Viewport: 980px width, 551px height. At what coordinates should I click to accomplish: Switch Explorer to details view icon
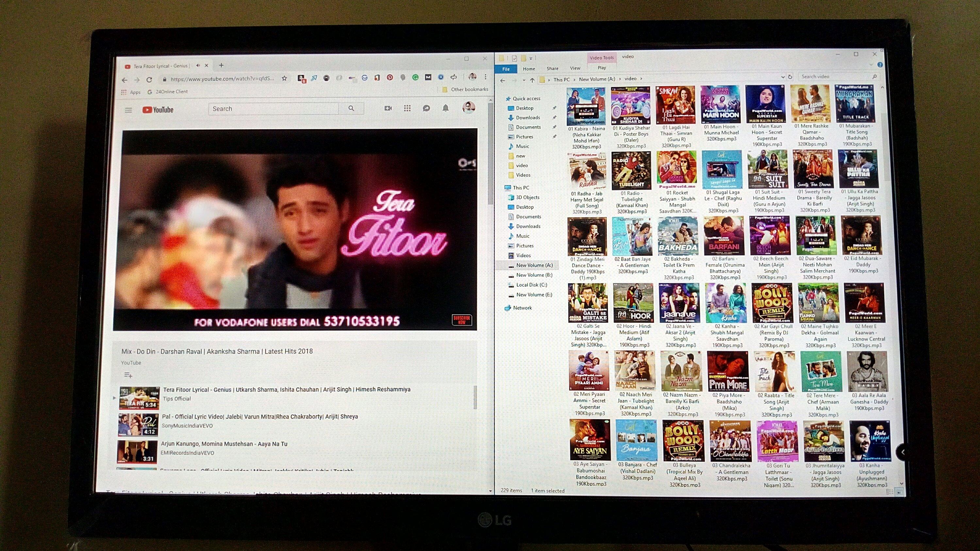point(890,492)
